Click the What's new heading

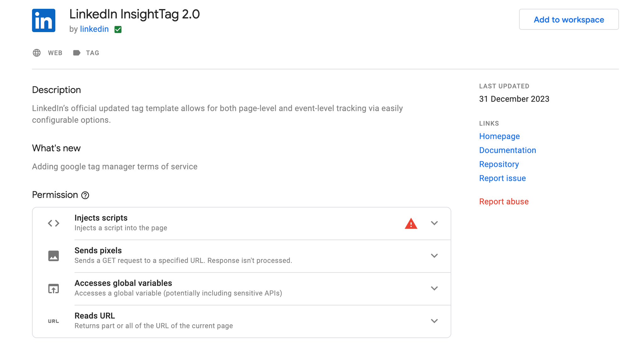click(x=56, y=148)
